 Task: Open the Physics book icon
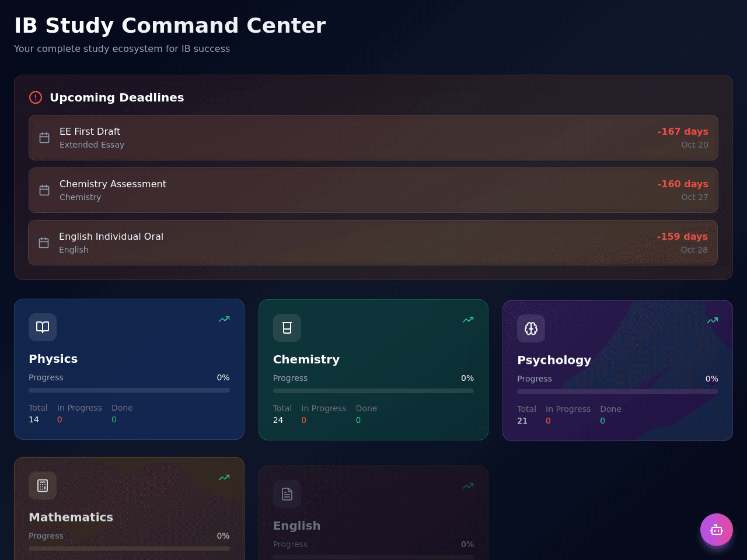43,327
